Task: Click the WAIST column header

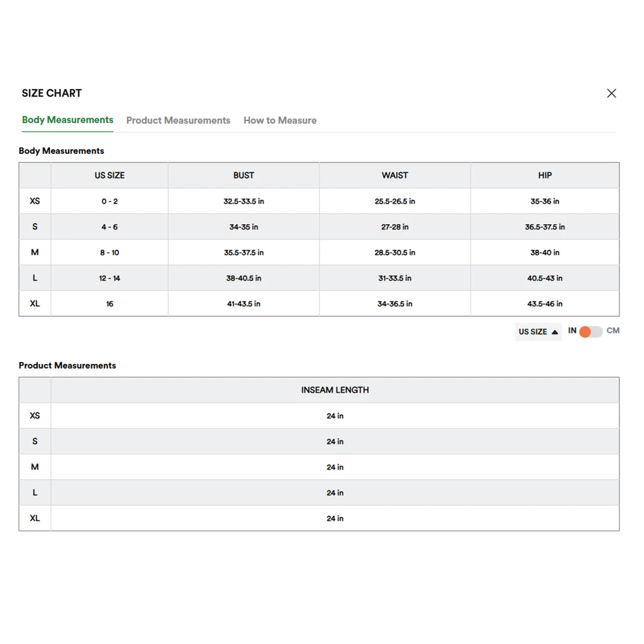Action: (395, 175)
